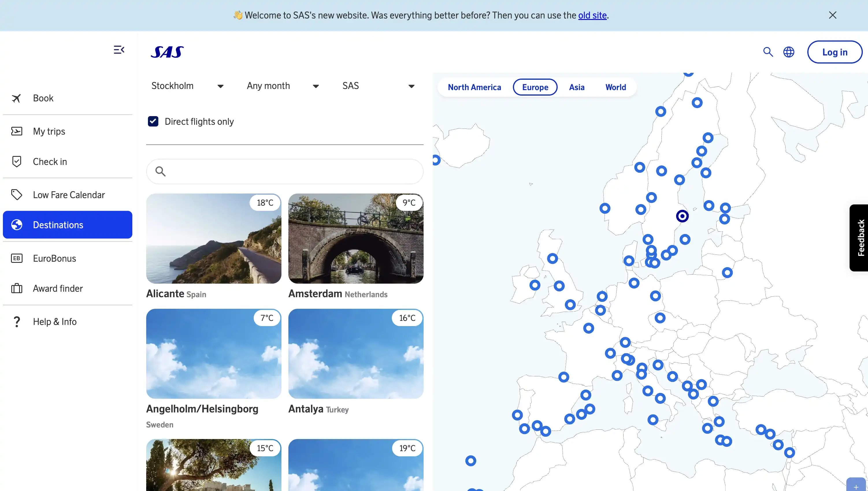Image resolution: width=868 pixels, height=491 pixels.
Task: Open site search magnifier in header
Action: [768, 52]
